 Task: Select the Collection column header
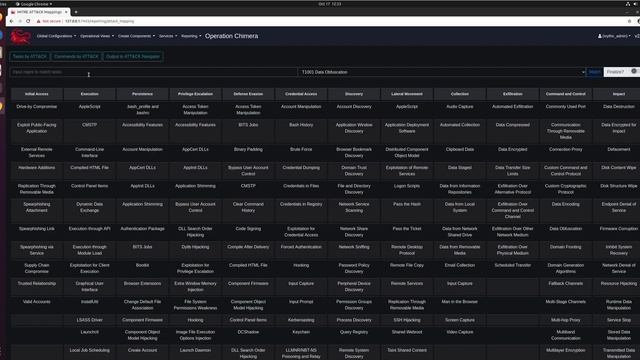(x=460, y=94)
